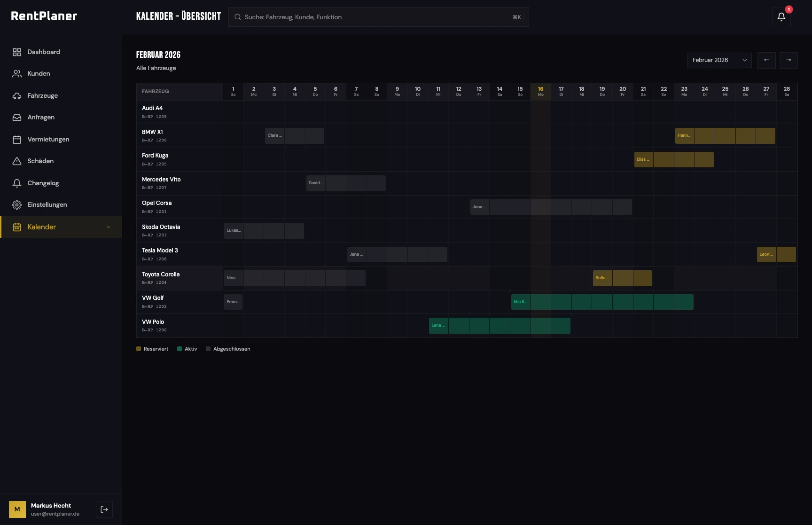
Task: Click the Dashboard grid icon
Action: pos(17,52)
